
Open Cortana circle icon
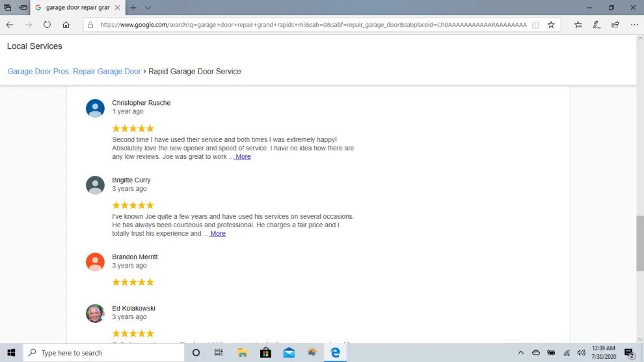[196, 352]
